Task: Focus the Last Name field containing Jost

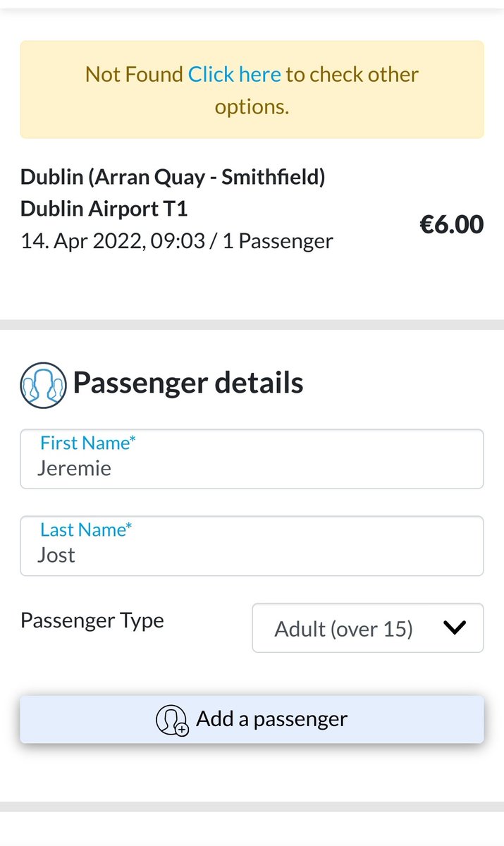Action: pyautogui.click(x=252, y=546)
